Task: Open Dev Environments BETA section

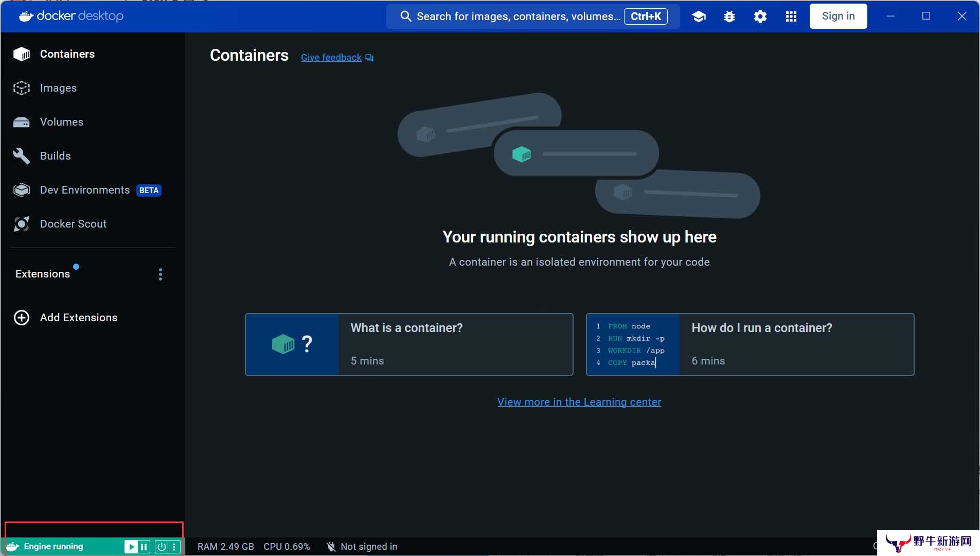Action: pyautogui.click(x=93, y=190)
